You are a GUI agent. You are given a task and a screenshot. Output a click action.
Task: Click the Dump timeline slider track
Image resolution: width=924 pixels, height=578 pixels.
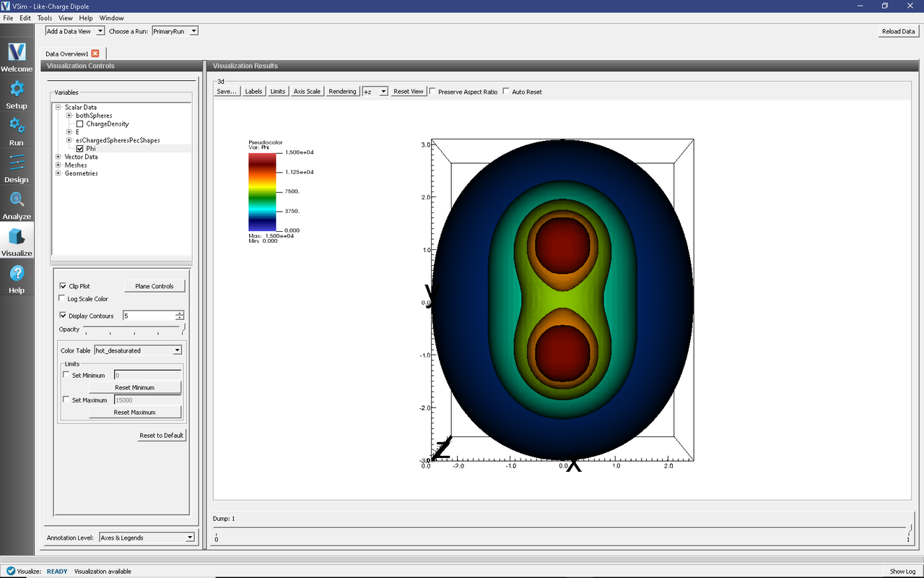[562, 532]
